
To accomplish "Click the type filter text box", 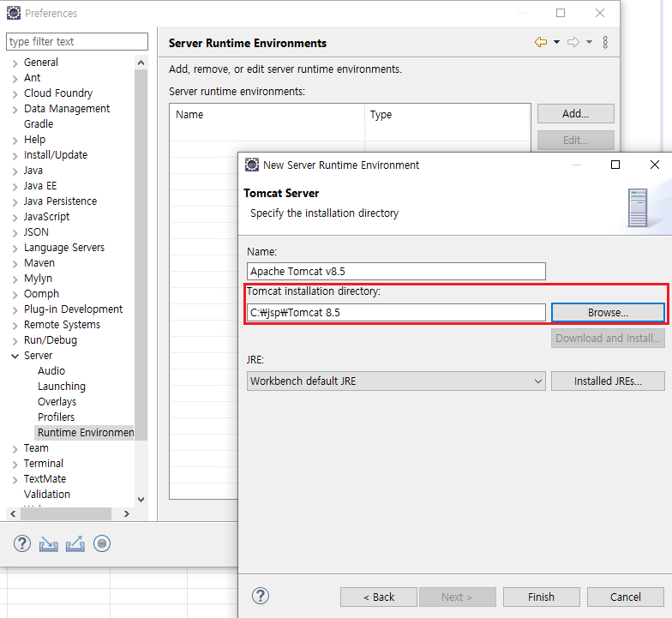I will point(77,41).
